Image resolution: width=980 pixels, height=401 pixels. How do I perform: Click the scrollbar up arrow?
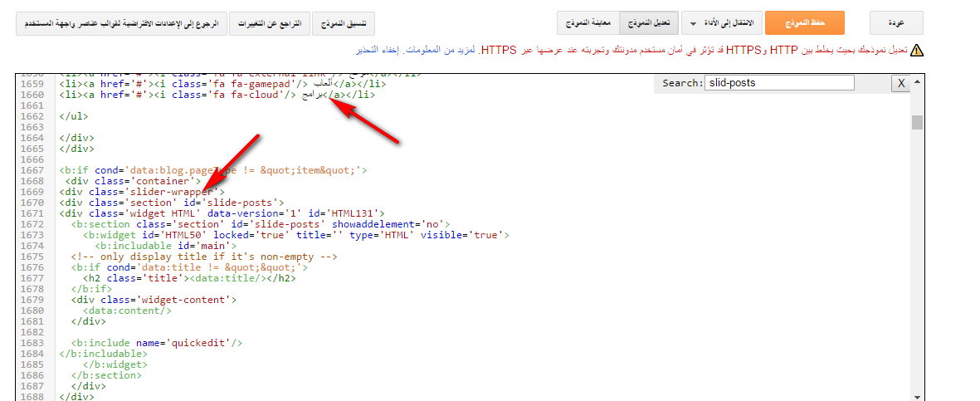[x=917, y=78]
